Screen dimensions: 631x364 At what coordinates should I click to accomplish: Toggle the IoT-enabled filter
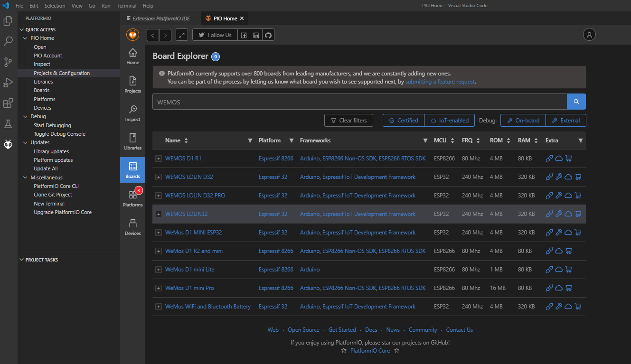pos(449,121)
